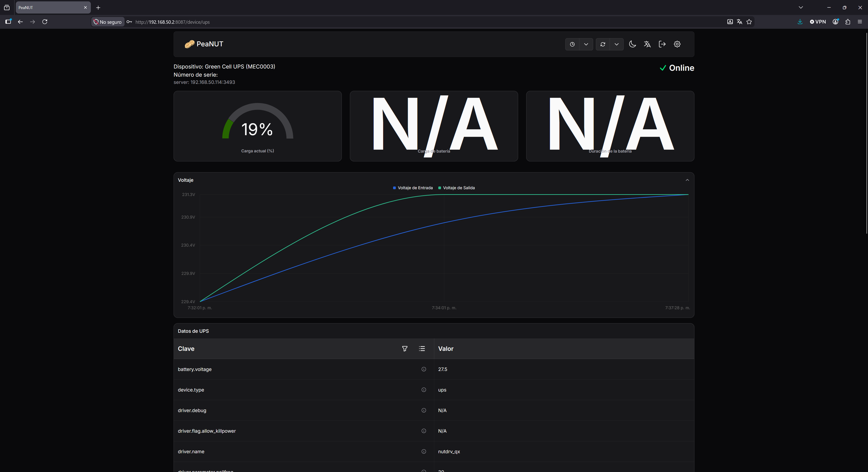Close the PeaNUT browser tab
868x472 pixels.
pos(85,7)
